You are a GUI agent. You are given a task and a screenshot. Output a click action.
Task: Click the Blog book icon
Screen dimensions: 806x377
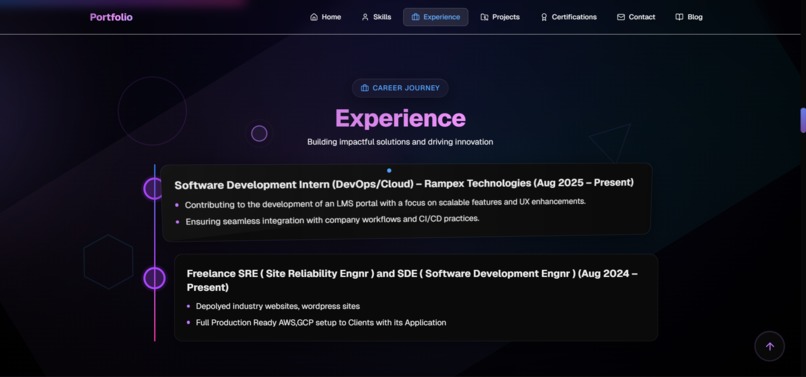point(679,17)
